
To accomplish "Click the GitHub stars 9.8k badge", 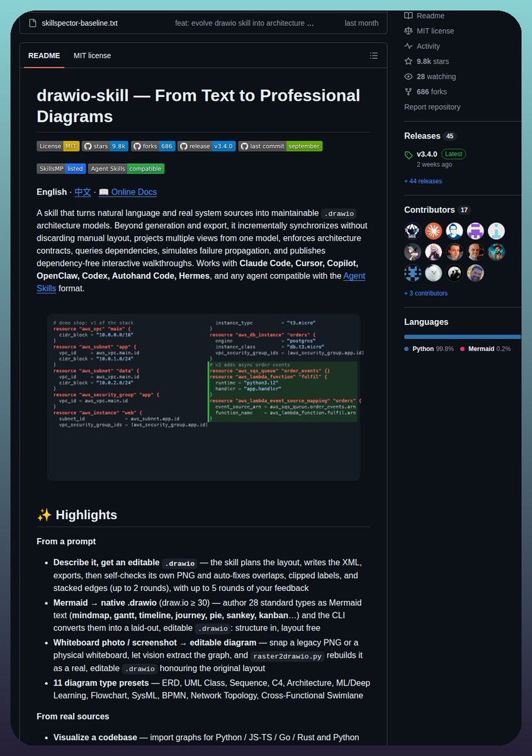I will [x=105, y=146].
